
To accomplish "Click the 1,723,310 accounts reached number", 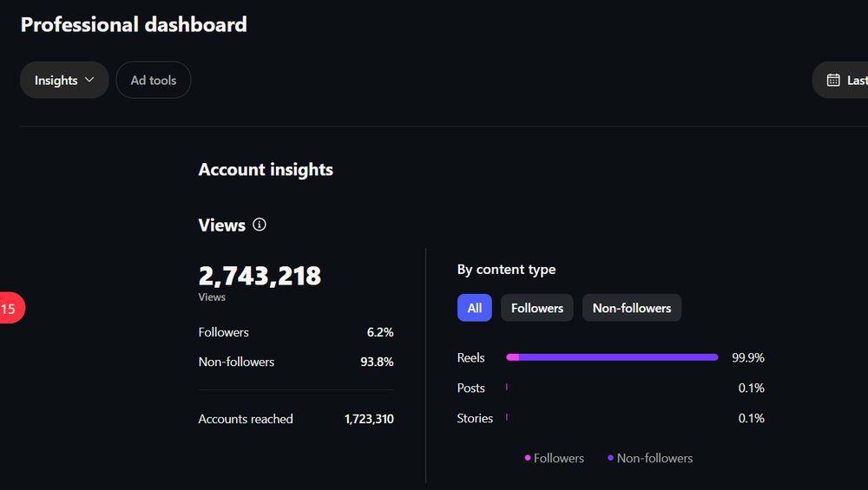I will tap(369, 419).
